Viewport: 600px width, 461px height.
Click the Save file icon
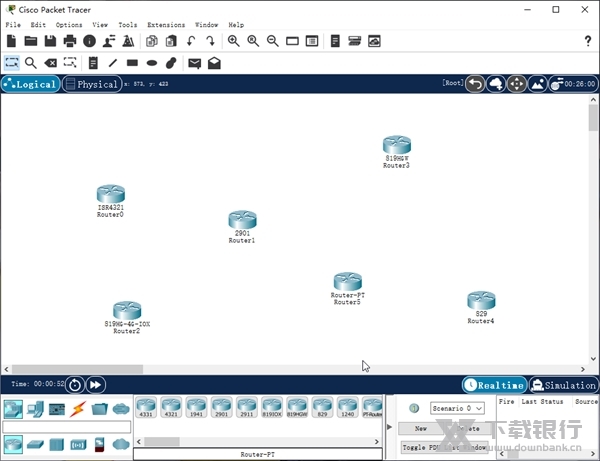coord(50,41)
